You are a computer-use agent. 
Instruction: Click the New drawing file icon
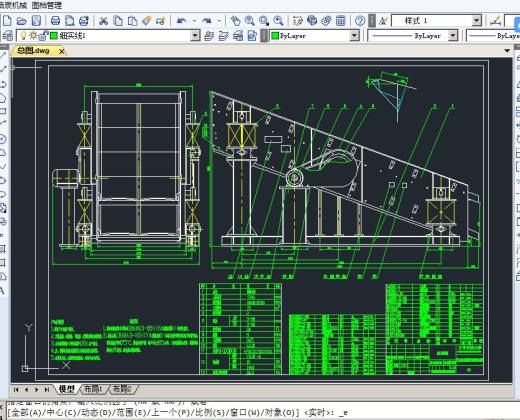pyautogui.click(x=7, y=21)
